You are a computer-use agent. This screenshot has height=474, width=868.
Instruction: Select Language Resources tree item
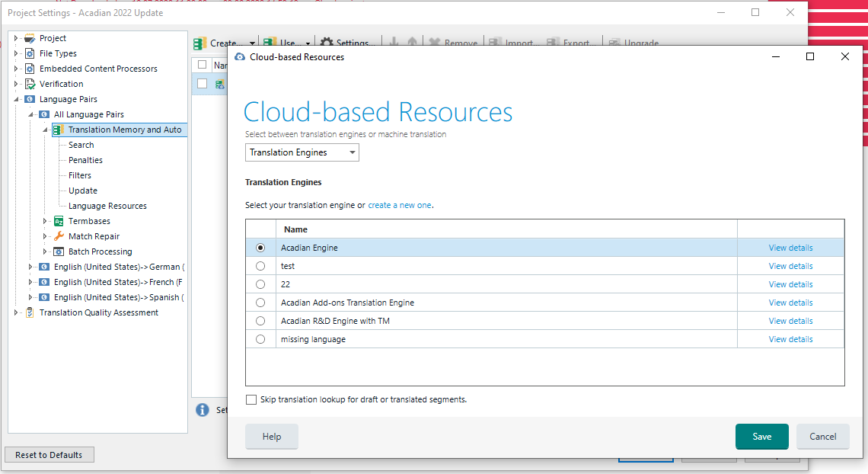tap(107, 206)
